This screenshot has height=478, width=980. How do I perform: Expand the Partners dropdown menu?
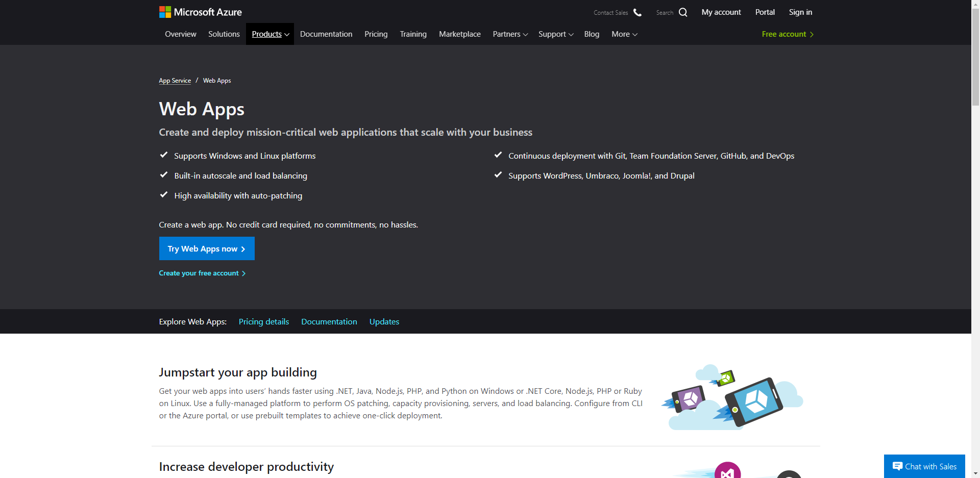coord(510,34)
